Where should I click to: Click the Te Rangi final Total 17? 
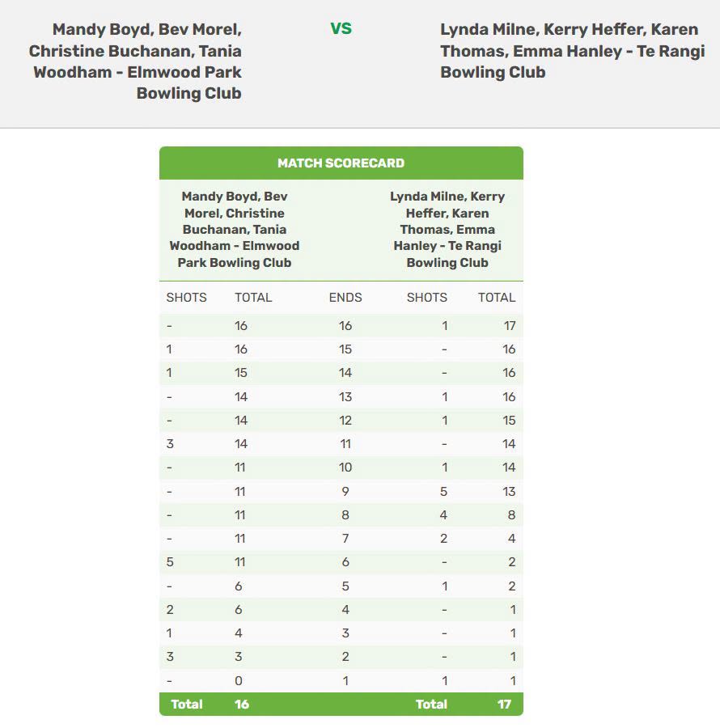click(x=504, y=705)
